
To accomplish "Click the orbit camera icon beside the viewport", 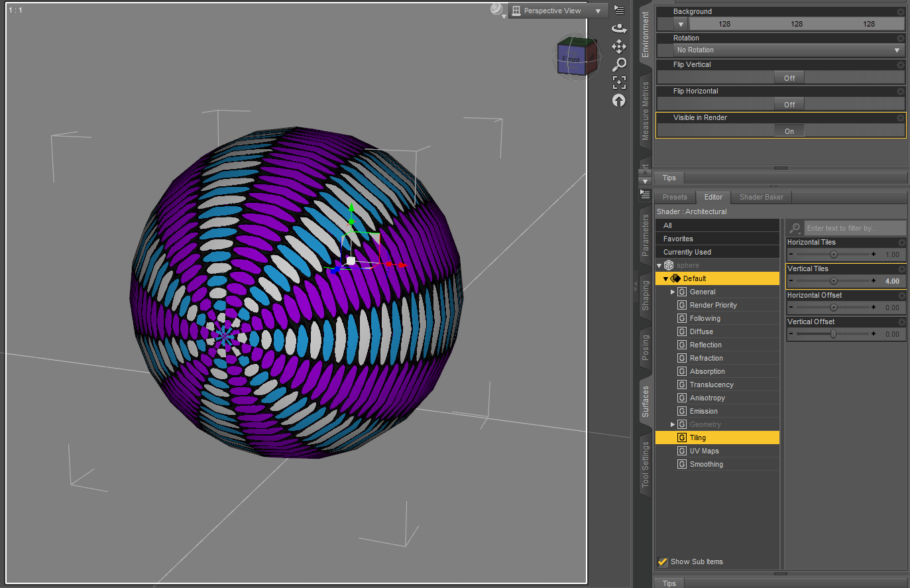I will tap(619, 28).
